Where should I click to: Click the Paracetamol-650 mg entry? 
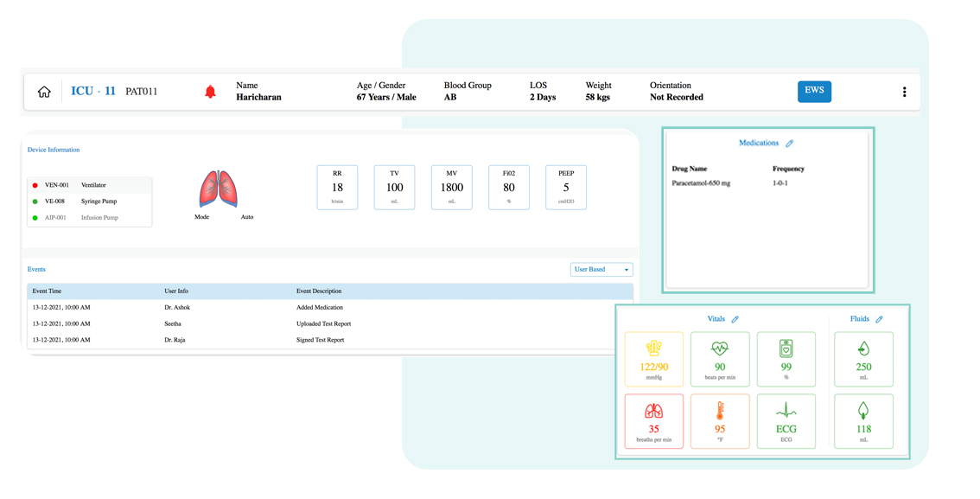pos(701,184)
